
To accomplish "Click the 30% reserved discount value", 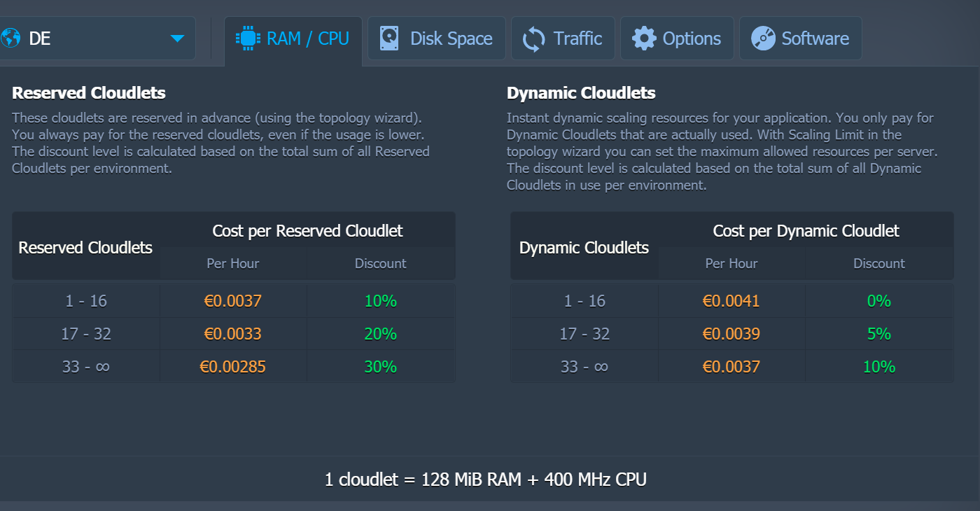I will (x=380, y=367).
